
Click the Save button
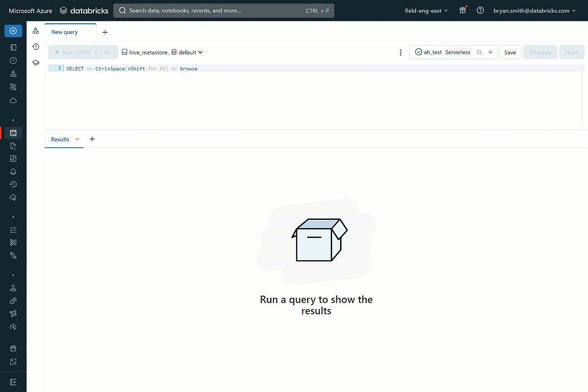(x=510, y=52)
